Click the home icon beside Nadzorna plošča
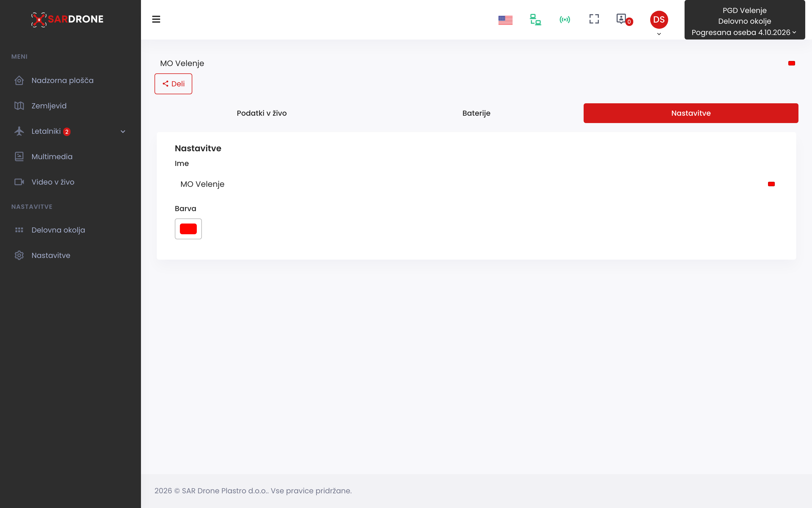 tap(19, 80)
